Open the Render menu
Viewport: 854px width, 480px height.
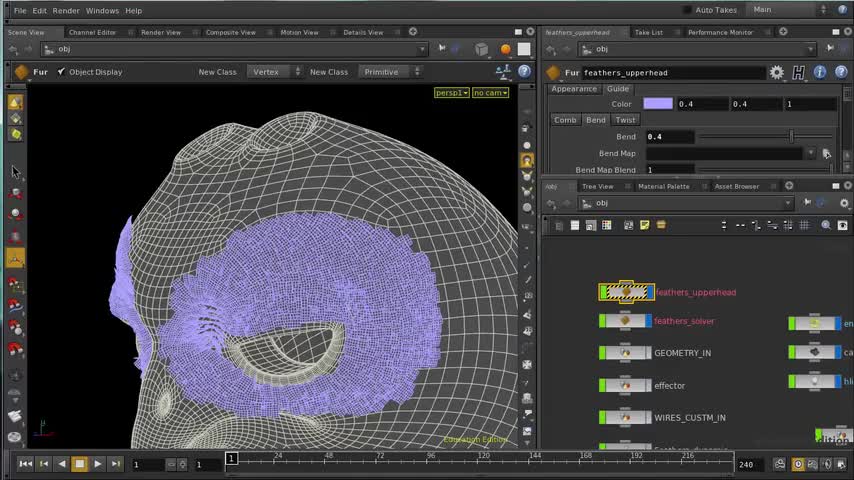click(x=66, y=10)
